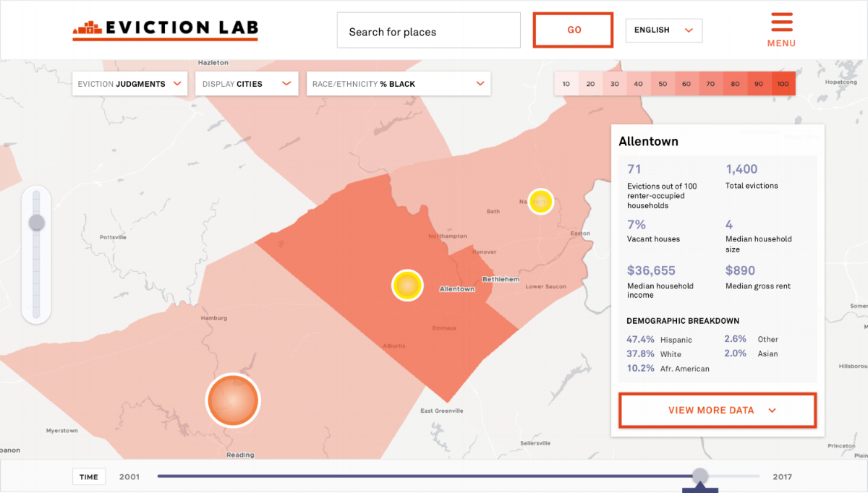Expand View More Data button
Viewport: 868px width, 493px height.
718,410
